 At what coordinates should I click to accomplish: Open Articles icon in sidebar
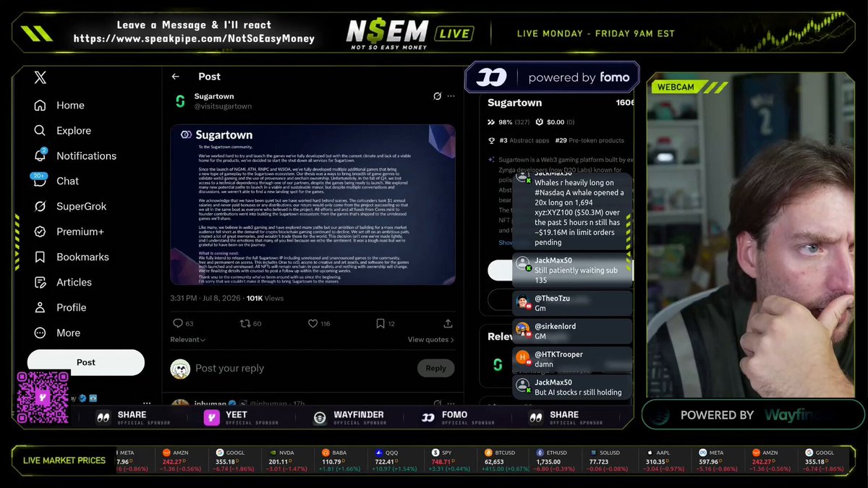coord(41,282)
